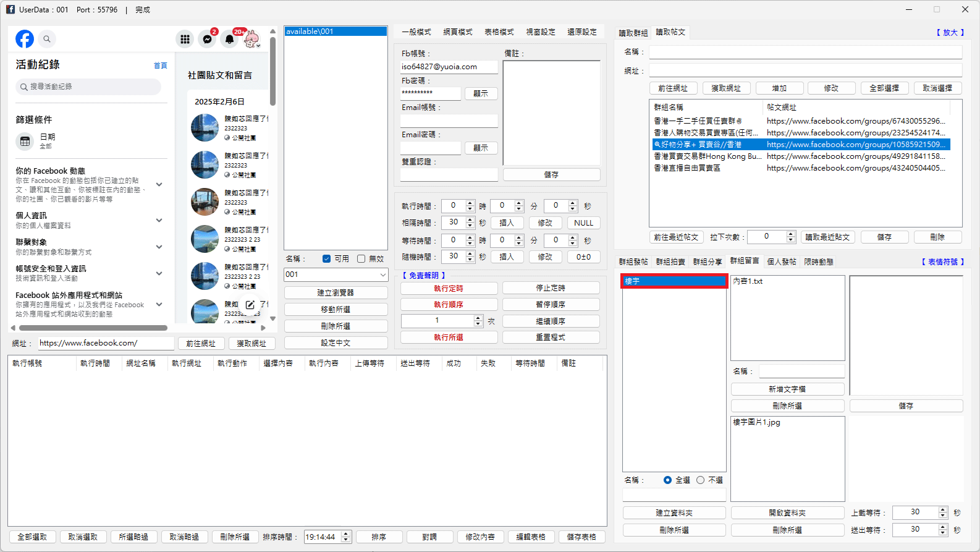Expand the Facebook 站外應用程式和網站 section
The height and width of the screenshot is (552, 980).
(159, 304)
